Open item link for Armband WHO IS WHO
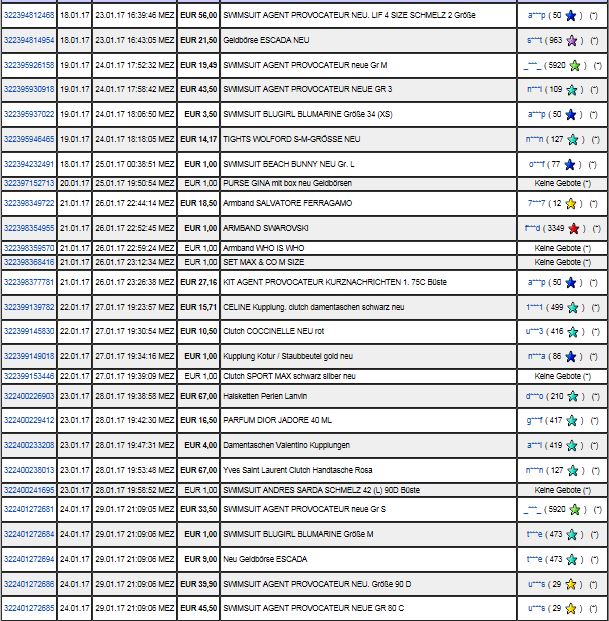The height and width of the screenshot is (621, 609). pos(29,248)
